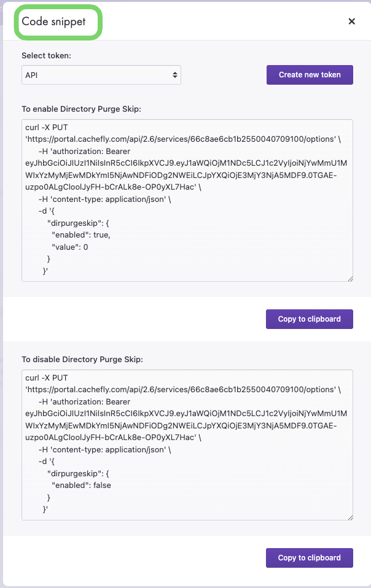Viewport: 371px width, 588px height.
Task: Click the "enabled": false line in the disable snippet
Action: (x=82, y=485)
